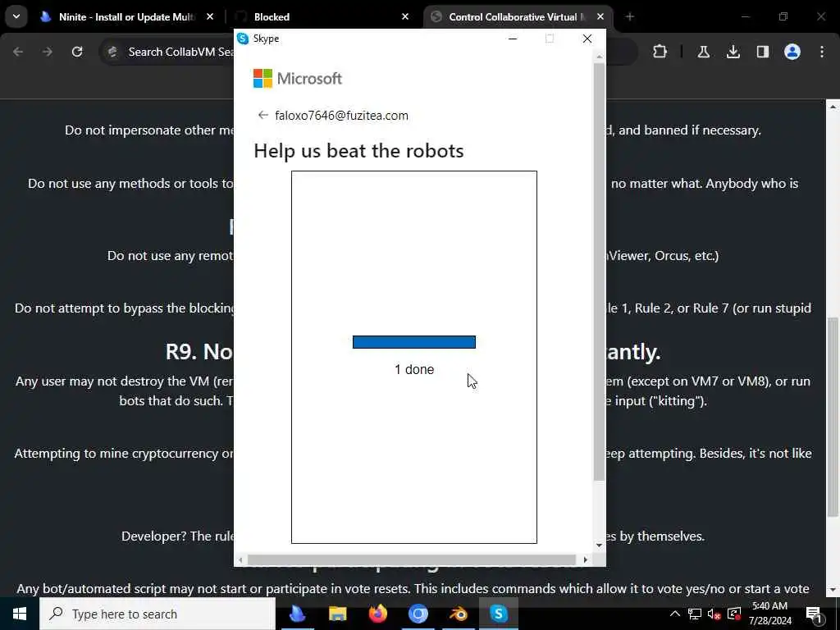Go forward in the browser
840x630 pixels.
pos(48,52)
